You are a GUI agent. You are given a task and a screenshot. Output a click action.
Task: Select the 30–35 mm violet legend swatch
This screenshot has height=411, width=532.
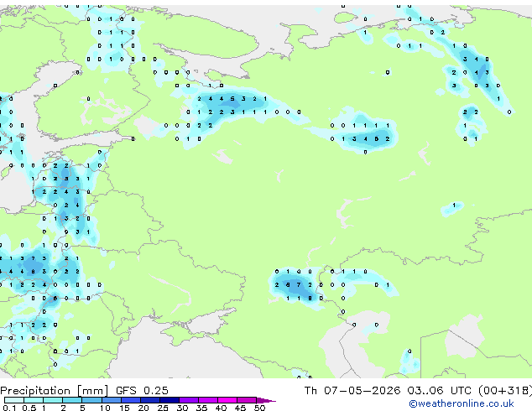pyautogui.click(x=188, y=400)
